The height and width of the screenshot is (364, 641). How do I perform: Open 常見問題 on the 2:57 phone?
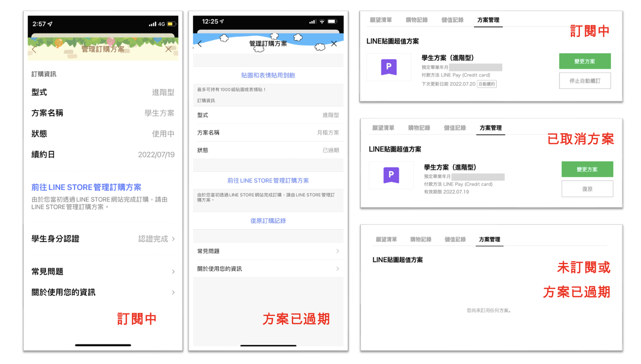103,271
